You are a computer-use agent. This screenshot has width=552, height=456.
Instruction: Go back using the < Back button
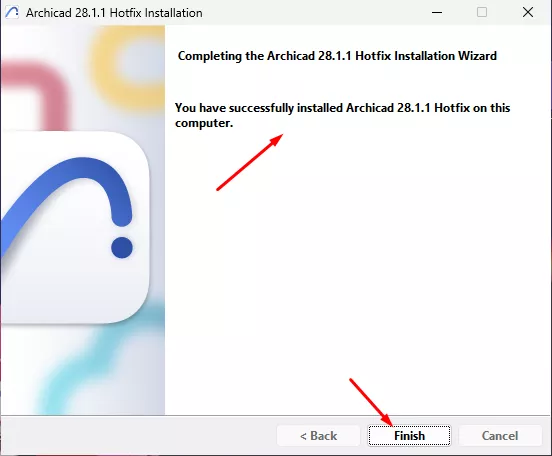[x=318, y=436]
